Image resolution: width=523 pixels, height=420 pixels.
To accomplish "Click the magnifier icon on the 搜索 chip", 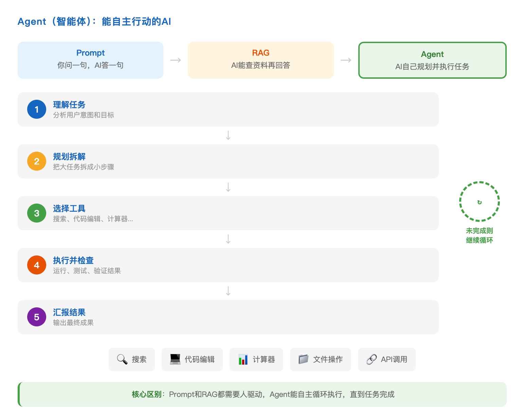I will tap(122, 359).
